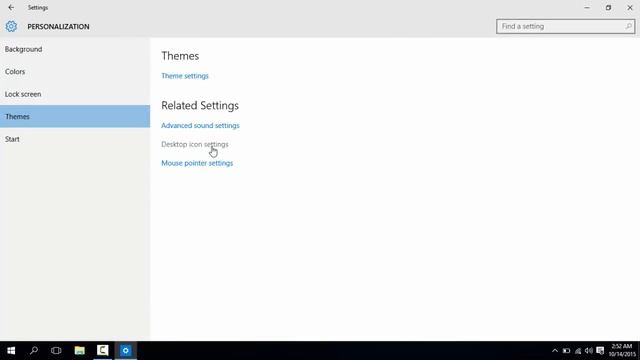
Task: Select the Colors category
Action: [75, 71]
